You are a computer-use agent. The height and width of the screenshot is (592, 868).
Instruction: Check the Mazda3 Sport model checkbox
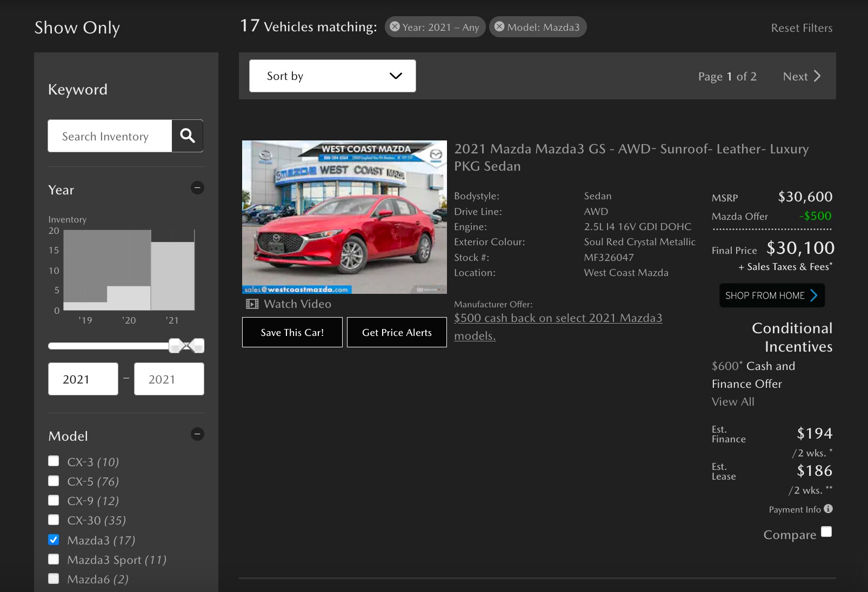click(x=54, y=559)
